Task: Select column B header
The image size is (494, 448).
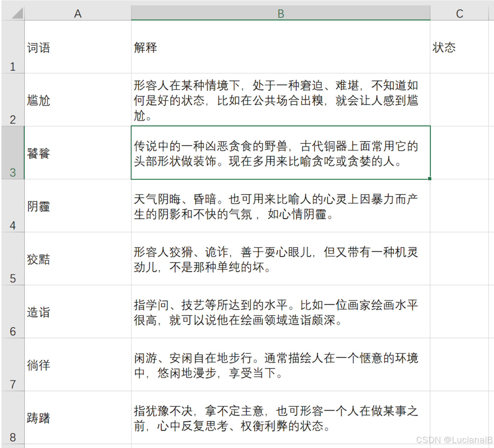Action: (x=280, y=14)
